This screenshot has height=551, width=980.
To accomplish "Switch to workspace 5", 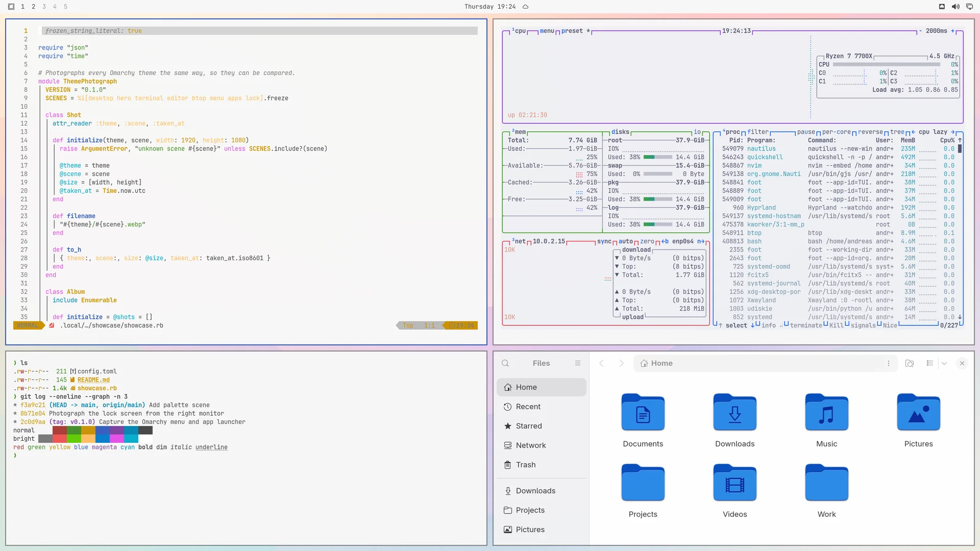I will pyautogui.click(x=65, y=7).
